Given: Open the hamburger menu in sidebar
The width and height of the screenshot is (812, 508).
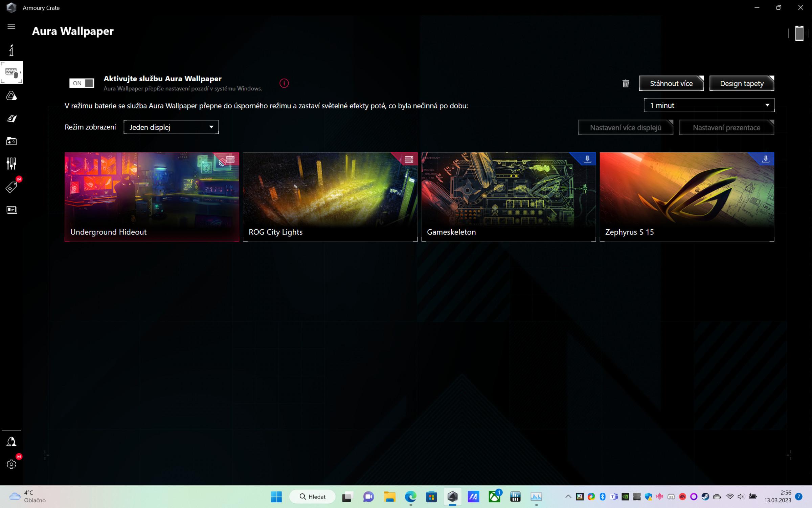Looking at the screenshot, I should 11,26.
